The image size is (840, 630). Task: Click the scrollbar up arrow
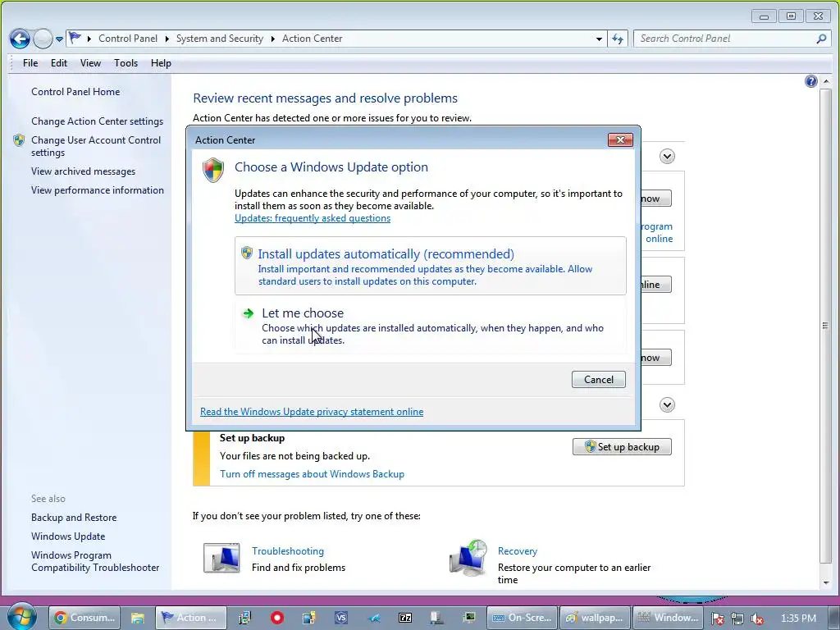[x=825, y=81]
